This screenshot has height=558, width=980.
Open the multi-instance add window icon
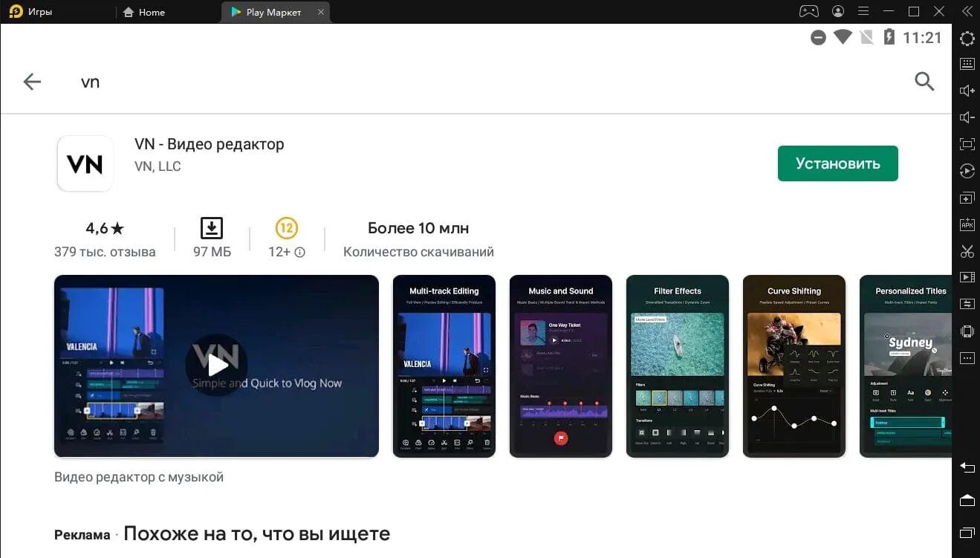(x=967, y=198)
